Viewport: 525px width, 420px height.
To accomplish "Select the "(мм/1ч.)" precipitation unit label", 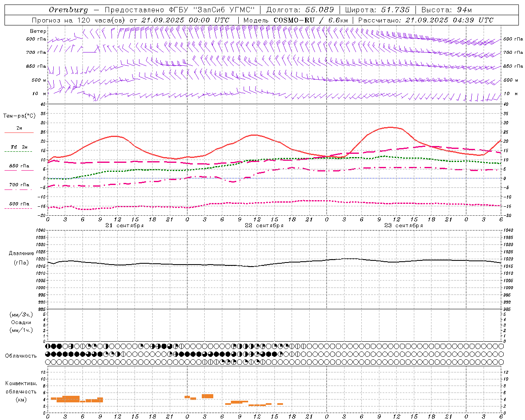I will [x=21, y=330].
